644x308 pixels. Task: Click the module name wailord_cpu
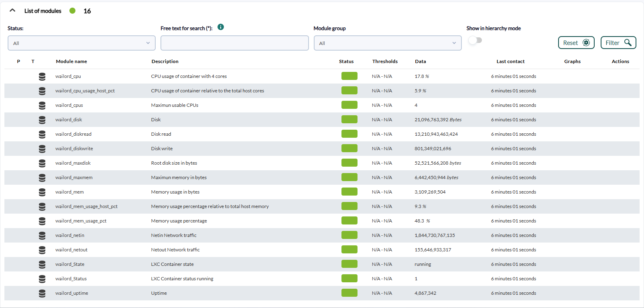(x=68, y=76)
